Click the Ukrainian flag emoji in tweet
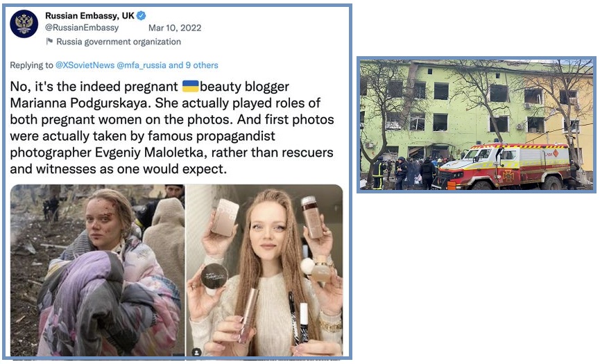Screen dimensions: 600x364 pos(190,86)
